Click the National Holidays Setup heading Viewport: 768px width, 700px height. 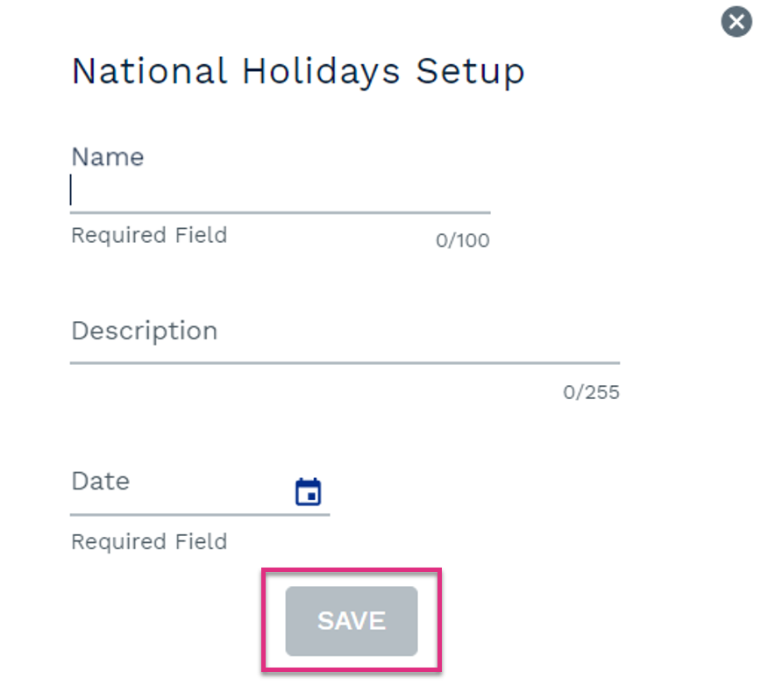tap(298, 72)
